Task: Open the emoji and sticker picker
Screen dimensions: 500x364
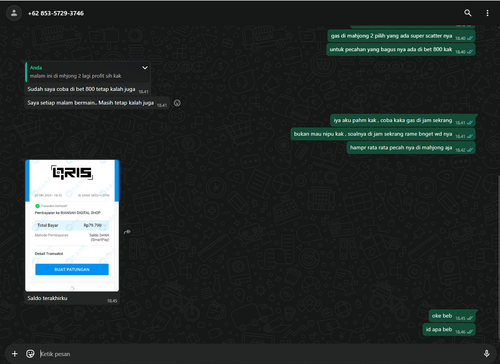Action: (x=30, y=354)
